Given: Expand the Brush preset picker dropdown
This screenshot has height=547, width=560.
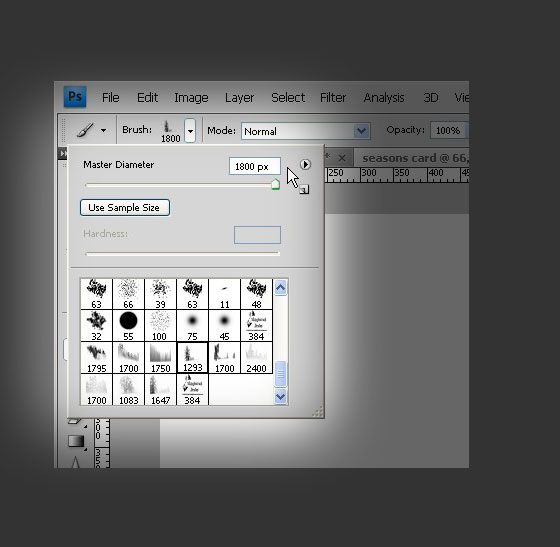Looking at the screenshot, I should point(190,131).
